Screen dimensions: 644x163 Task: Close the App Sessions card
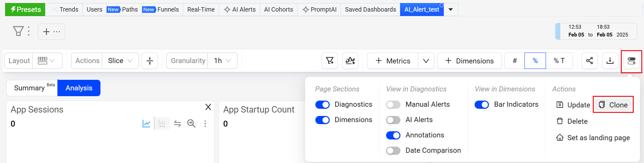coord(208,107)
